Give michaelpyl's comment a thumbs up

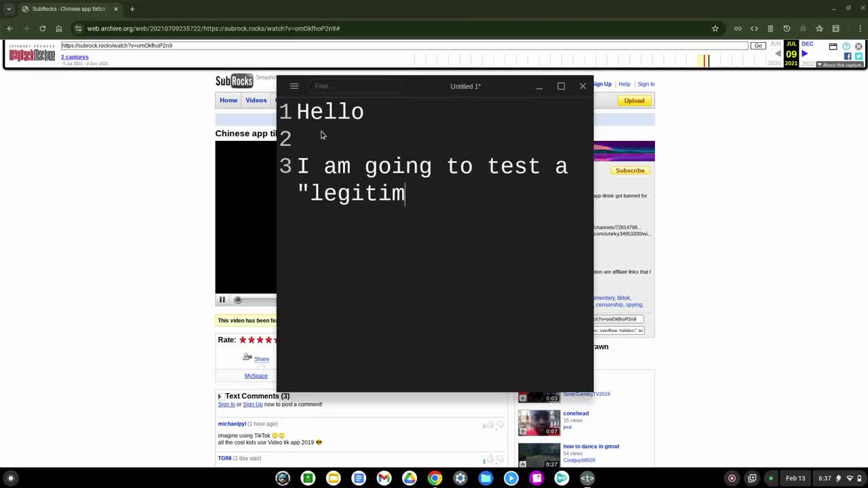pyautogui.click(x=490, y=425)
